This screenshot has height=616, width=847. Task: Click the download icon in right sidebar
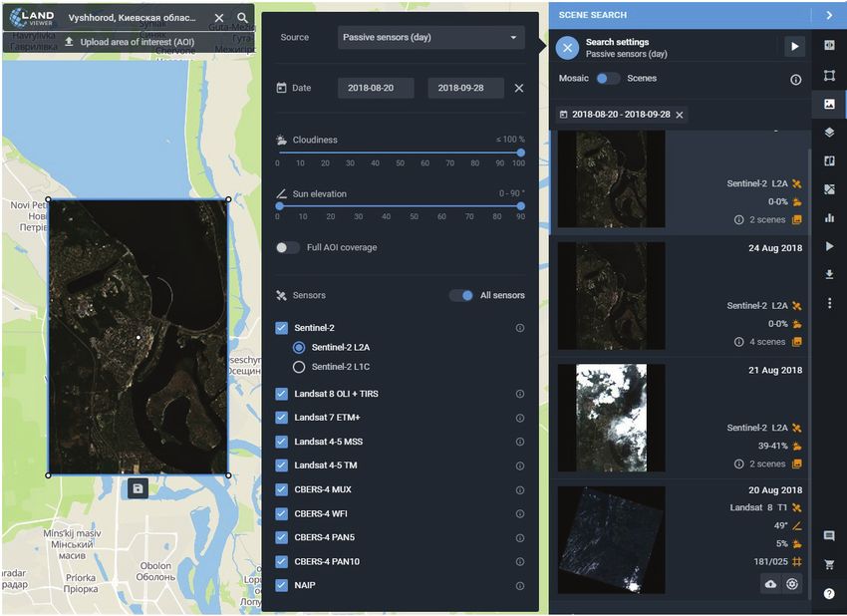829,275
